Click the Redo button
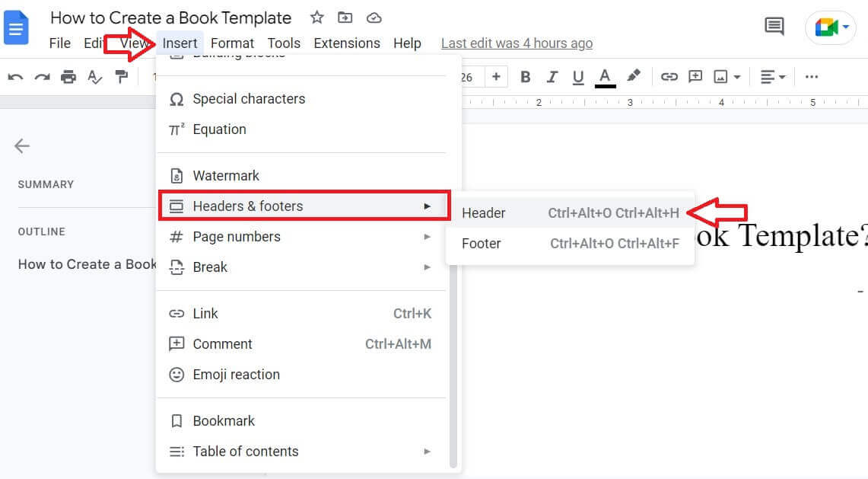 [42, 77]
